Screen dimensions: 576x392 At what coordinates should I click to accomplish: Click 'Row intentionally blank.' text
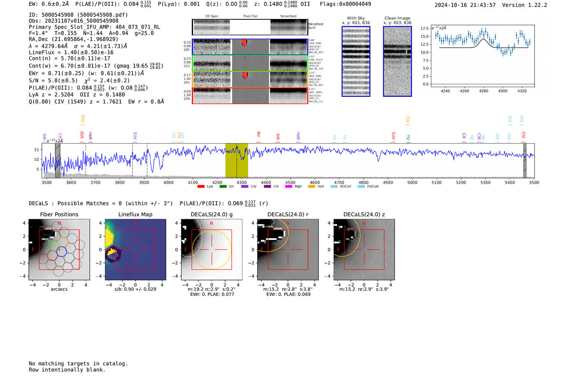(x=67, y=370)
